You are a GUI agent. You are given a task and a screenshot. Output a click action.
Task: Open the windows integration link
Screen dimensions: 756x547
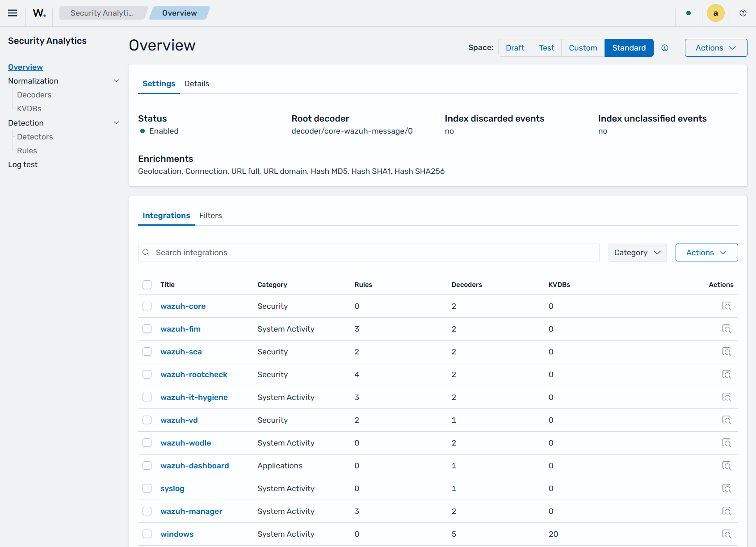177,534
